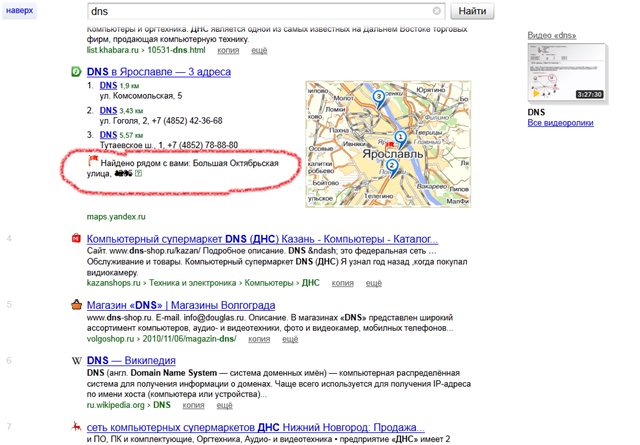Open the 'Видео «dns»' heading link
This screenshot has width=640, height=445.
pos(551,35)
